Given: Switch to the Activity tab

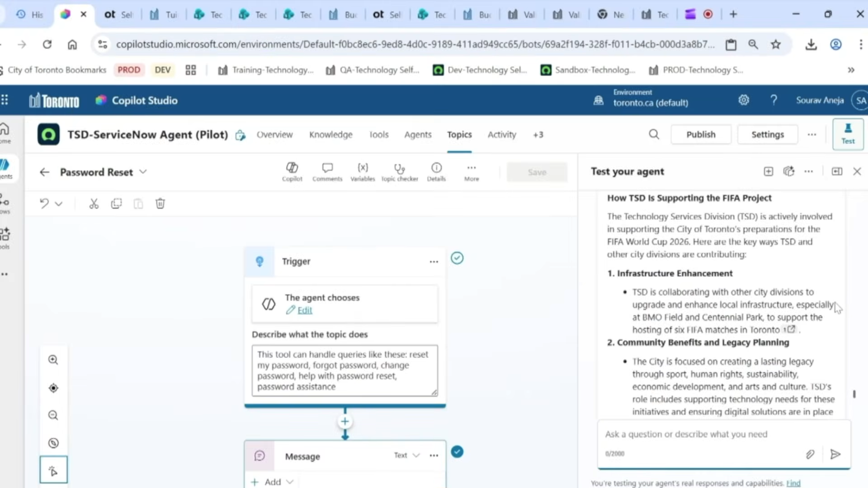Looking at the screenshot, I should (x=502, y=135).
